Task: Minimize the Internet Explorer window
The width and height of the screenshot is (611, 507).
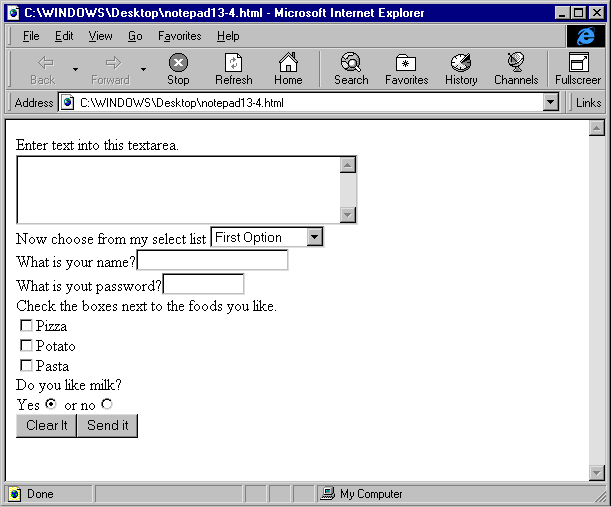Action: tap(562, 13)
